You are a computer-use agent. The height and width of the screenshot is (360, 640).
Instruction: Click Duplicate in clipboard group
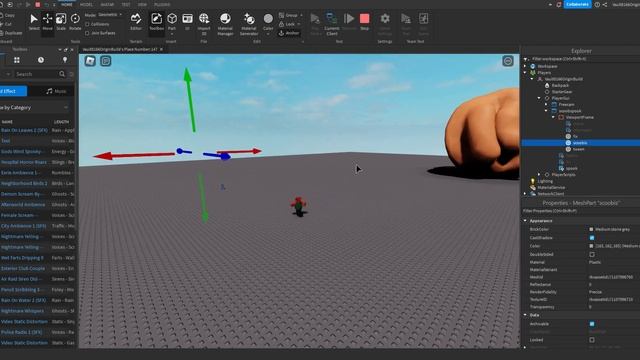click(x=11, y=33)
